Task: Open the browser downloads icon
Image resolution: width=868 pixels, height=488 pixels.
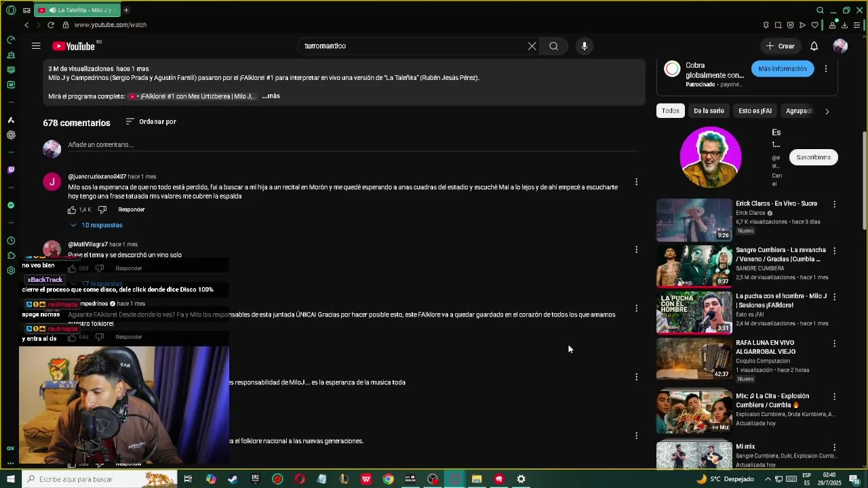Action: tap(844, 25)
